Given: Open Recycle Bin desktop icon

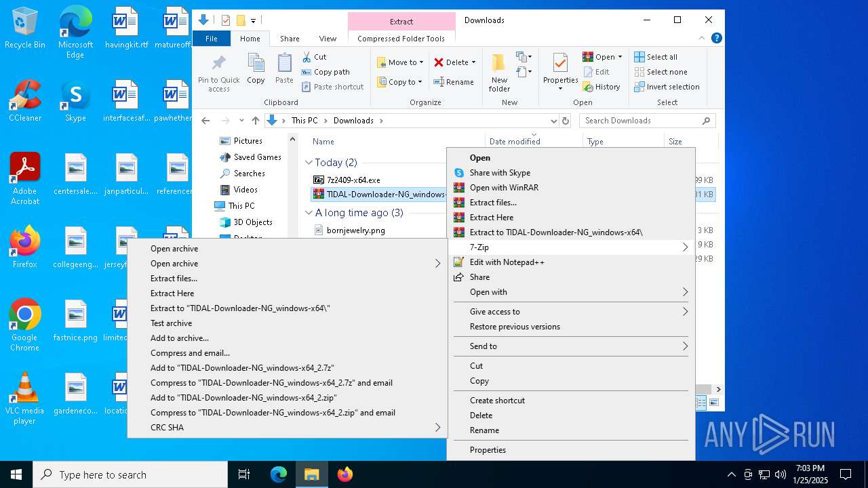Looking at the screenshot, I should pyautogui.click(x=25, y=28).
